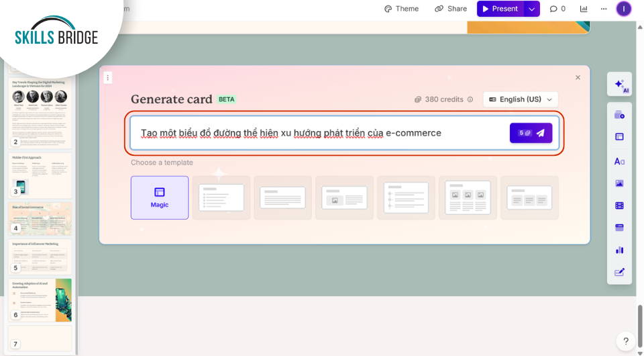Open the layout options icon in sidebar
644x356 pixels.
tap(619, 137)
